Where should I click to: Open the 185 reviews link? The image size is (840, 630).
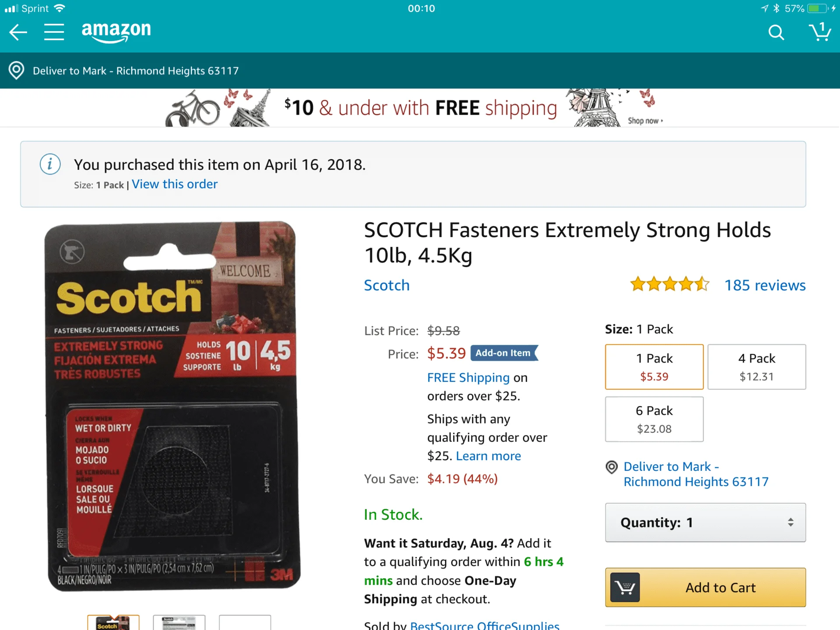pyautogui.click(x=765, y=285)
